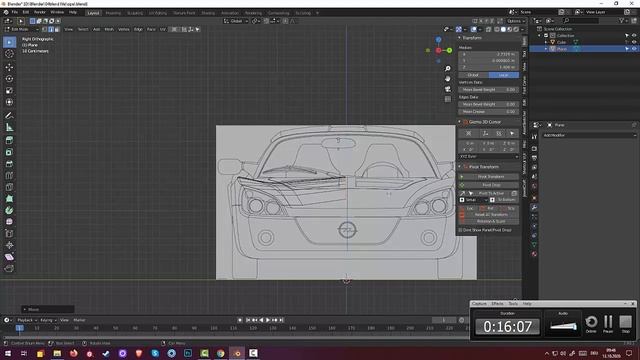The height and width of the screenshot is (360, 640).
Task: Select the Annotate tool
Action: [9, 116]
